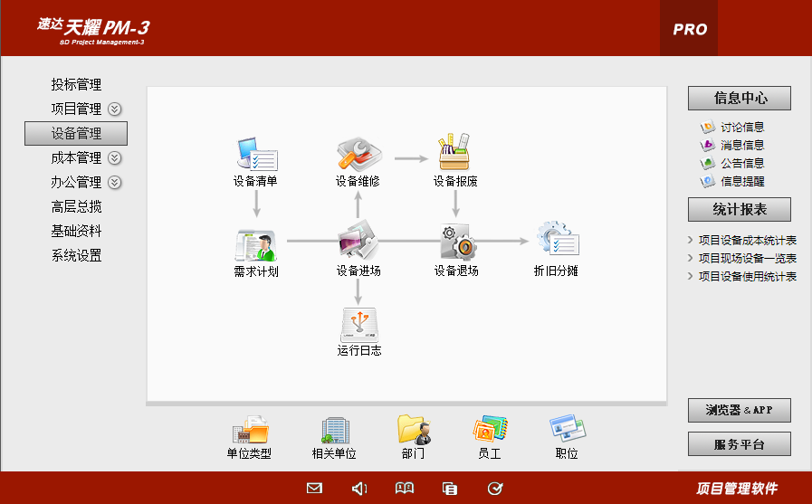Screen dimensions: 812x504
Task: Click the 服务平台 button
Action: [x=739, y=444]
